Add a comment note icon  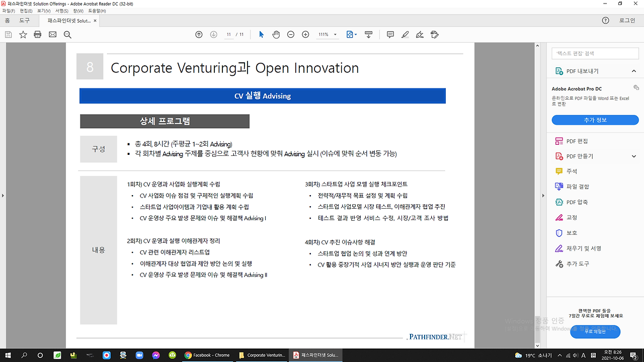[x=390, y=35]
